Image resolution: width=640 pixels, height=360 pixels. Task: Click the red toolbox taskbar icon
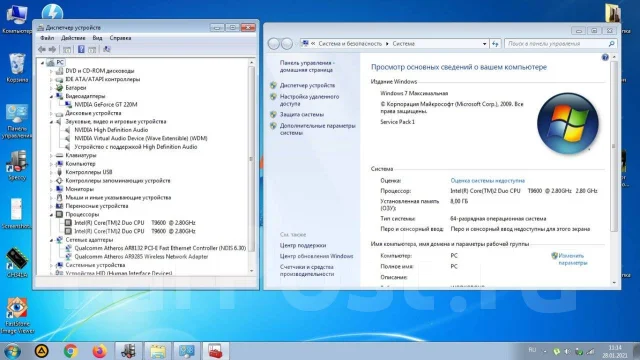216,351
